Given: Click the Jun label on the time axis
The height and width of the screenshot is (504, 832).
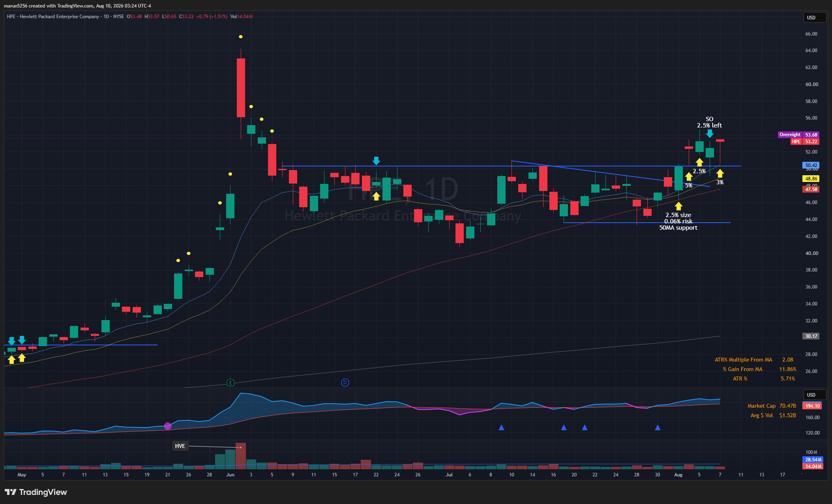Looking at the screenshot, I should point(230,475).
